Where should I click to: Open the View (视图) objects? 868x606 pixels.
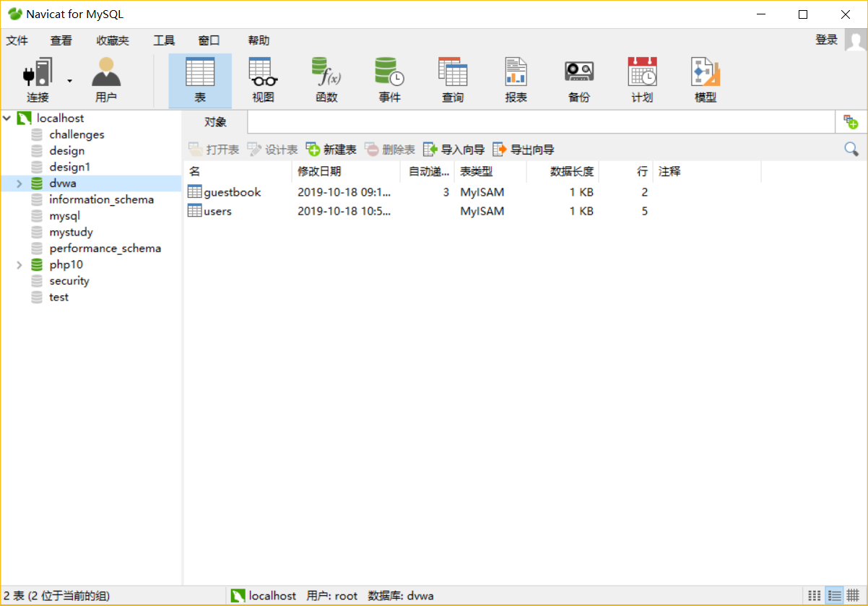pyautogui.click(x=263, y=79)
